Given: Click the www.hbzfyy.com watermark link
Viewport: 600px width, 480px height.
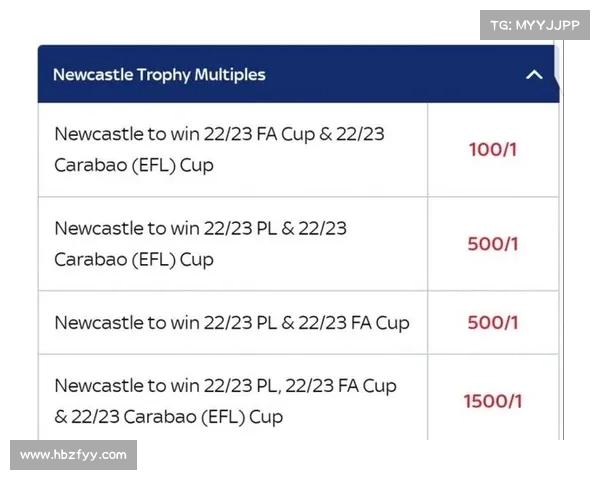Looking at the screenshot, I should 74,455.
